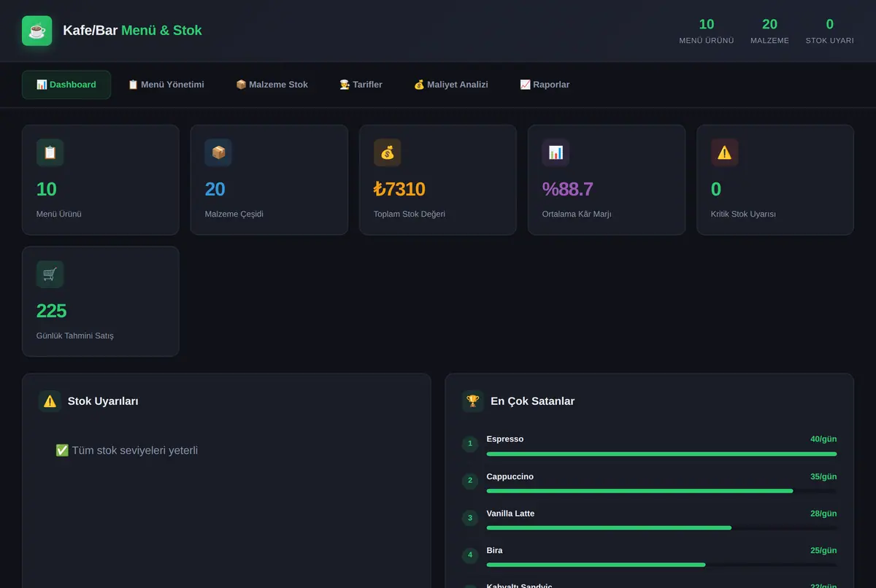Click the Ortalama Kâr Marjı label

[577, 214]
